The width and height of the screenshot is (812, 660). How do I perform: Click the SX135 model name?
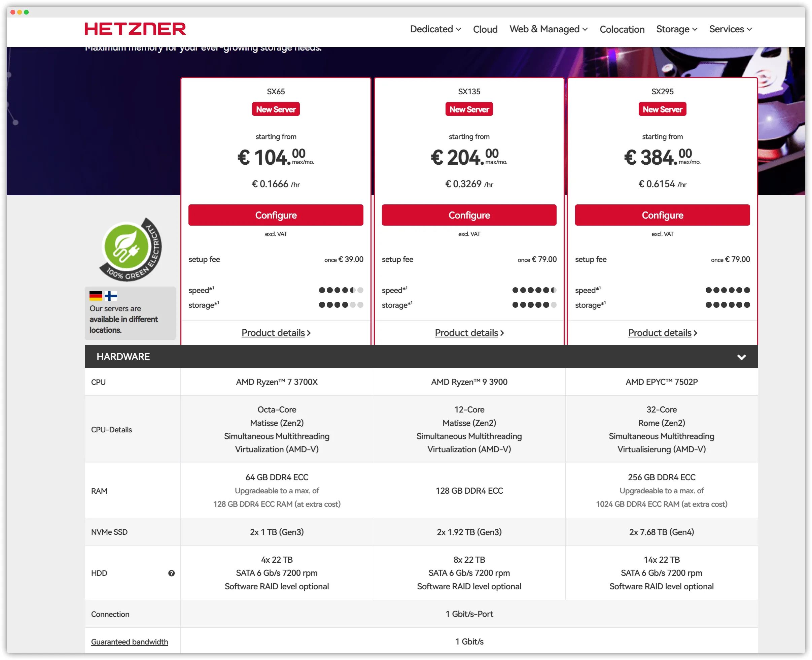(469, 92)
